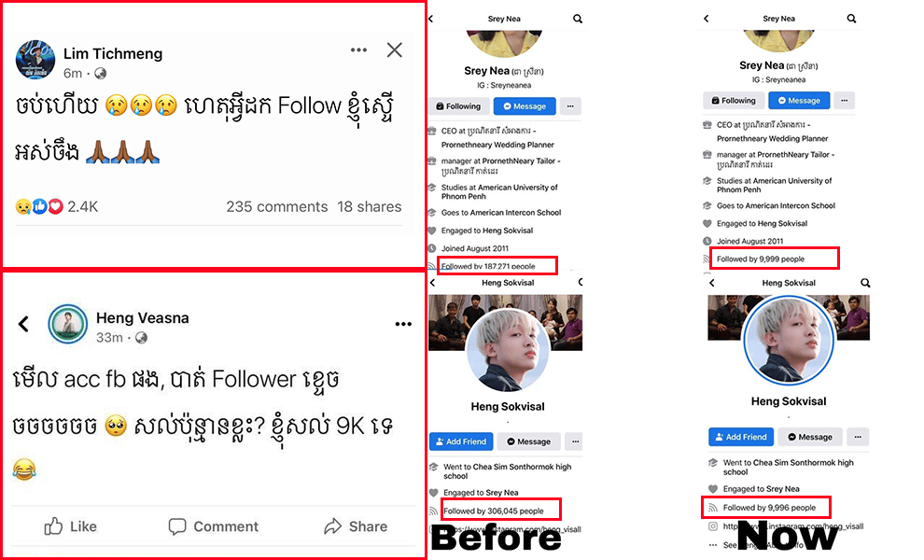
Task: Open Lim Tichmeng's profile picture
Action: point(35,60)
